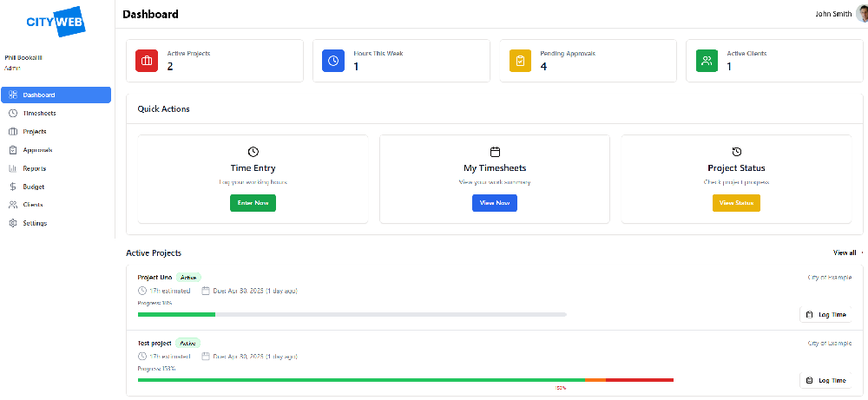Navigate to the Reports page
The image size is (868, 400).
(35, 168)
